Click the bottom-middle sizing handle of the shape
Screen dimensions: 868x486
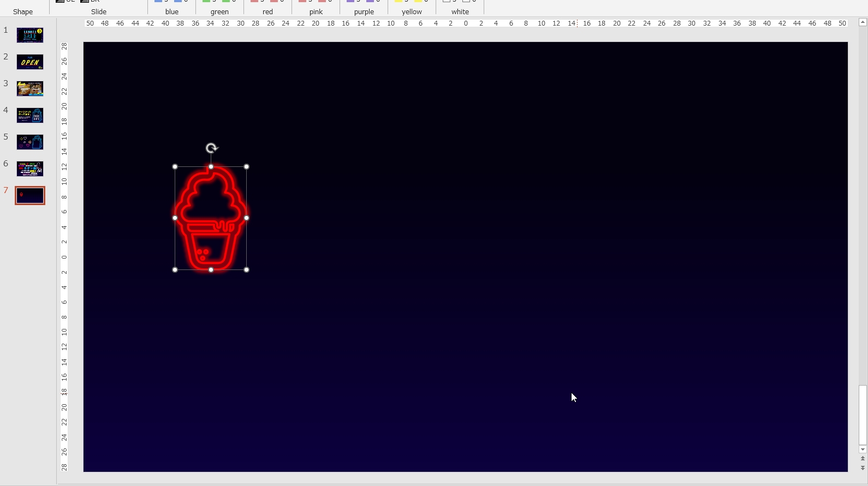pyautogui.click(x=211, y=270)
